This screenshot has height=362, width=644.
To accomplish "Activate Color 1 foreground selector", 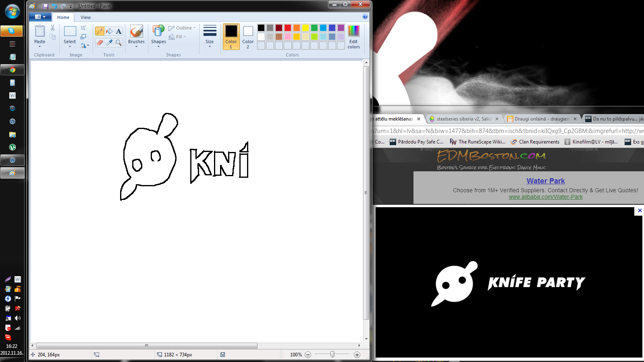I will (x=231, y=37).
